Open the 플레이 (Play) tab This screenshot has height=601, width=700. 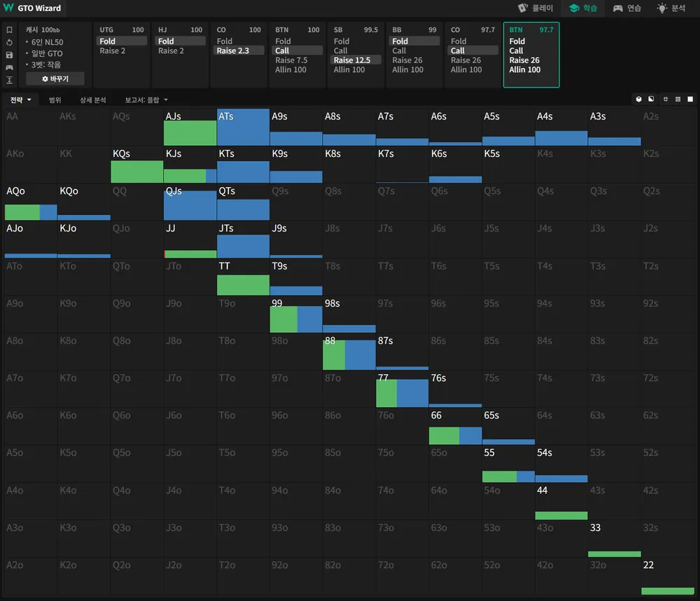pyautogui.click(x=535, y=8)
